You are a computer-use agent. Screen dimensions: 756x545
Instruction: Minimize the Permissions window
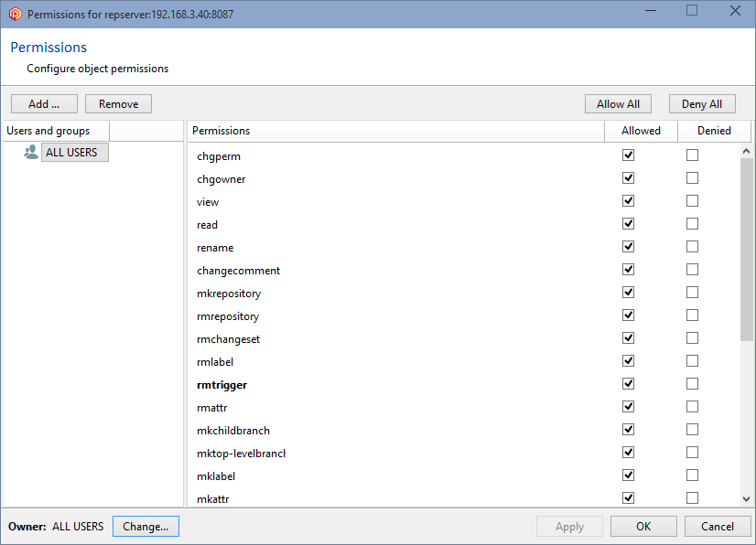[x=651, y=11]
